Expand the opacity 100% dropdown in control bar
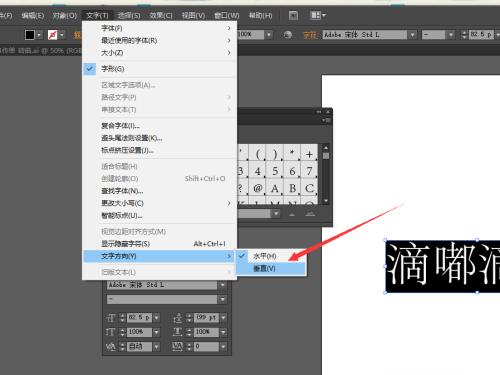The image size is (500, 375). pyautogui.click(x=269, y=34)
